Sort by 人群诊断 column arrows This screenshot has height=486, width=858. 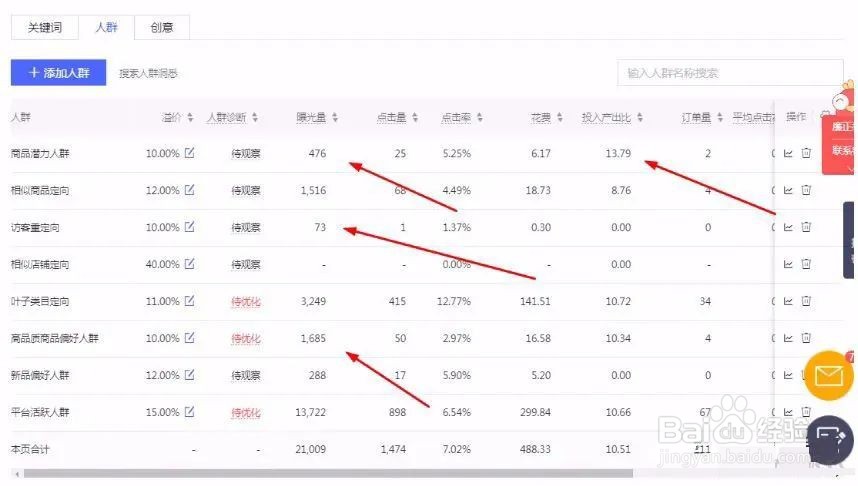(255, 117)
